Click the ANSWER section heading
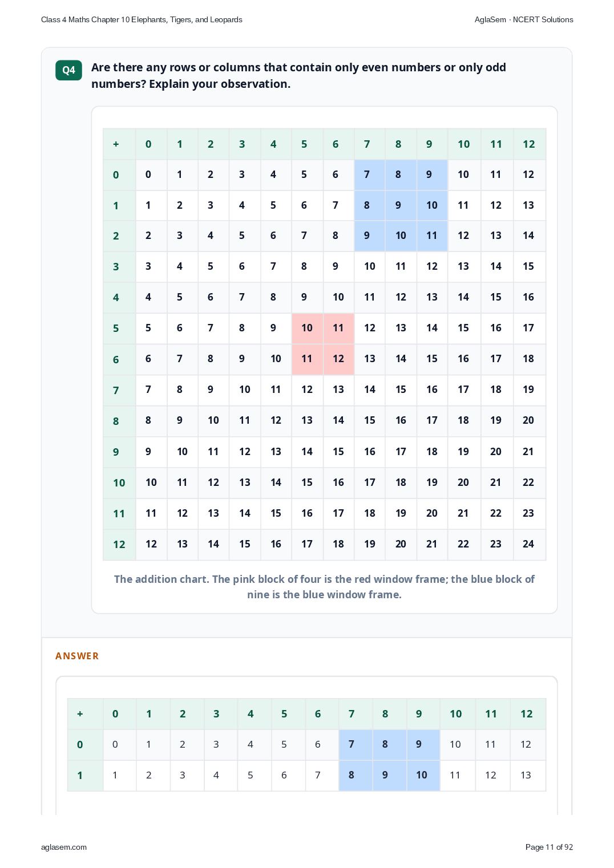This screenshot has width=614, height=868. (x=77, y=656)
